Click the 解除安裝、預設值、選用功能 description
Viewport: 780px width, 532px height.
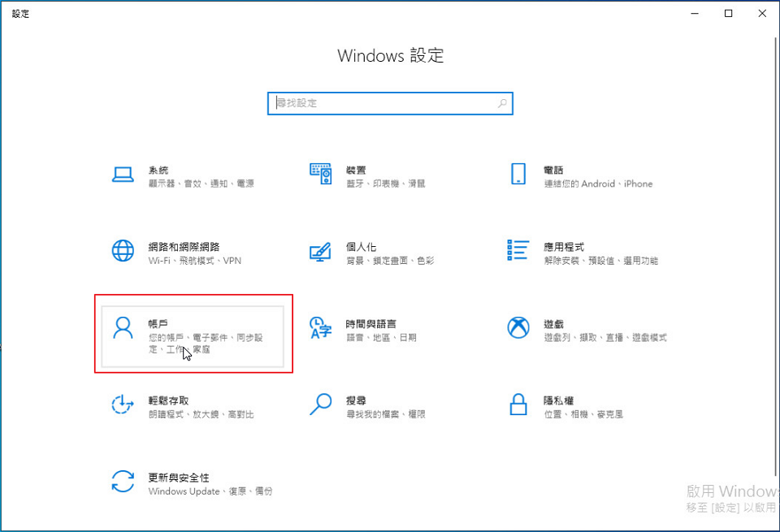click(601, 261)
